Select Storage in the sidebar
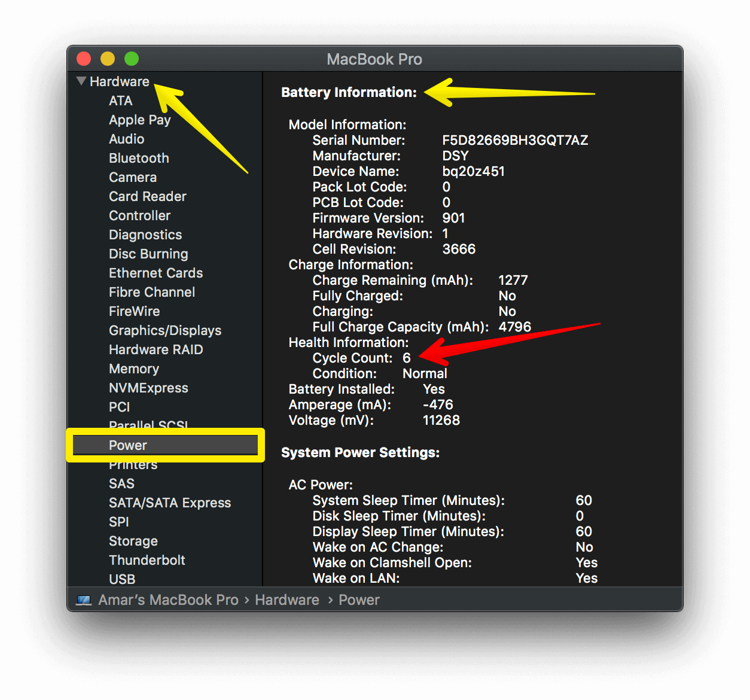The width and height of the screenshot is (750, 700). click(x=133, y=541)
